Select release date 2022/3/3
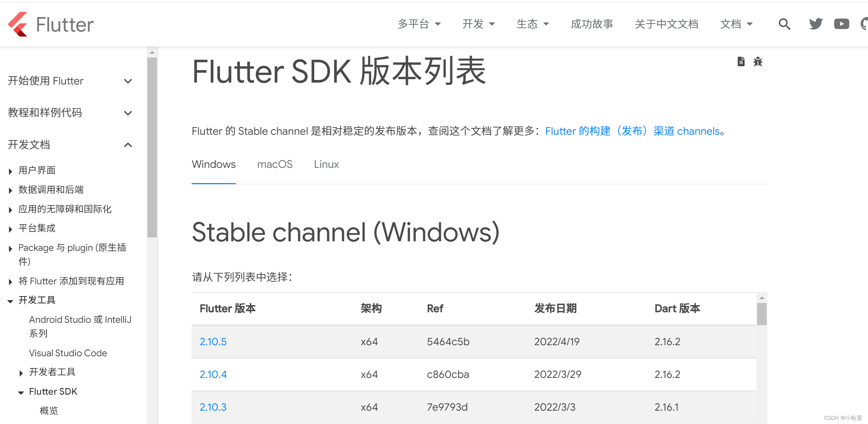Image resolution: width=868 pixels, height=424 pixels. pos(555,407)
